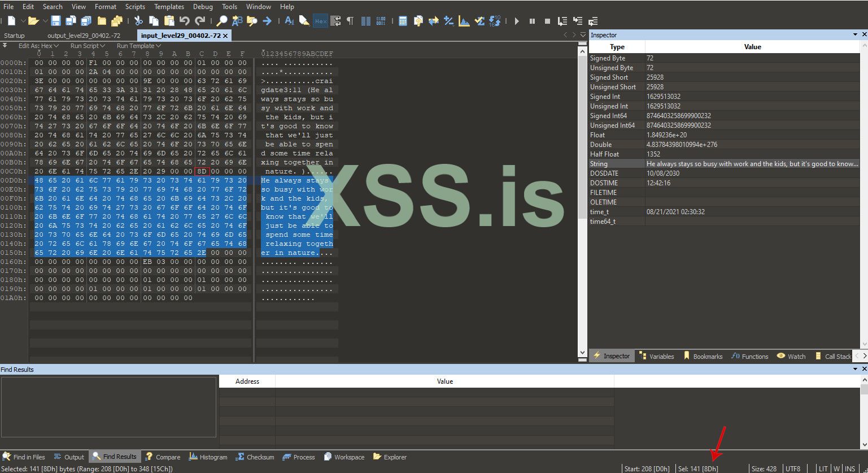Expand the Run Template dropdown
This screenshot has width=868, height=473.
tap(138, 46)
